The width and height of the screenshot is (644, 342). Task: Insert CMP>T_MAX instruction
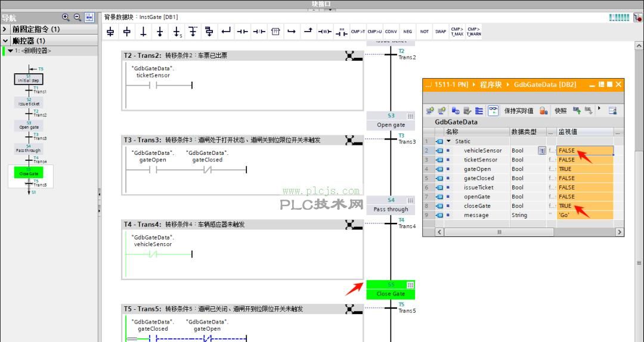tap(457, 31)
